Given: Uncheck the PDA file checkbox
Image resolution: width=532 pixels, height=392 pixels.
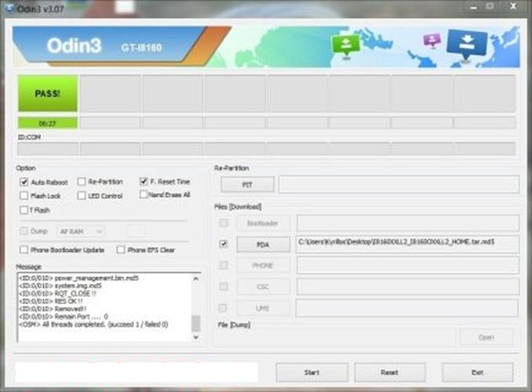Looking at the screenshot, I should [224, 244].
